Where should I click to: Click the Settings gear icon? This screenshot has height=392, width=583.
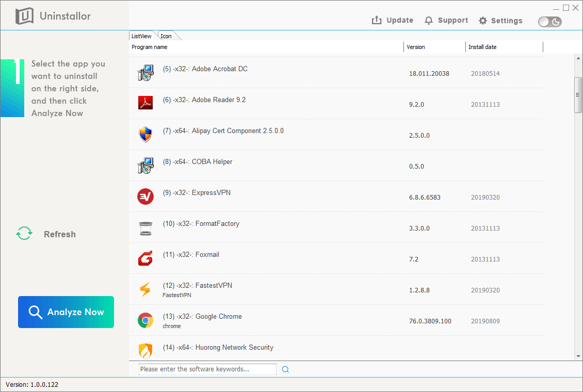482,21
